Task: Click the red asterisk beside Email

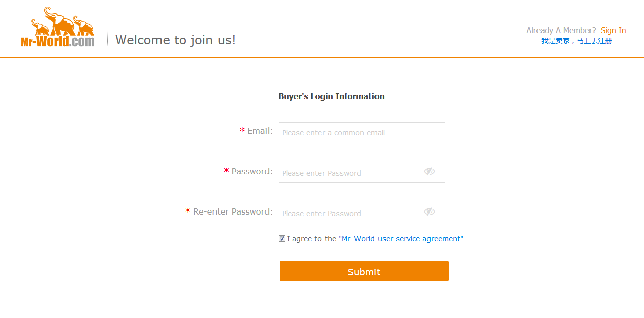Action: [242, 132]
